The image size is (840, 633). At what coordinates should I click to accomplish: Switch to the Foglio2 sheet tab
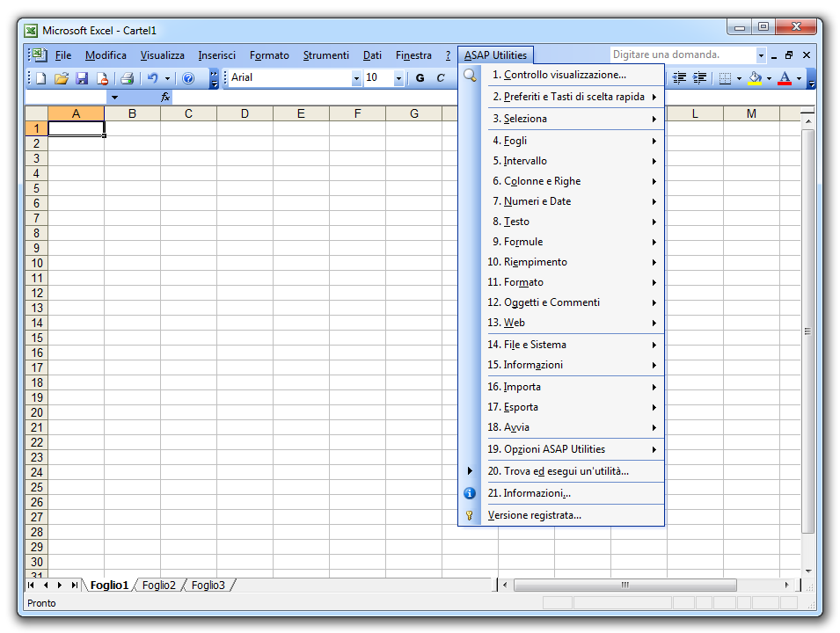point(159,585)
